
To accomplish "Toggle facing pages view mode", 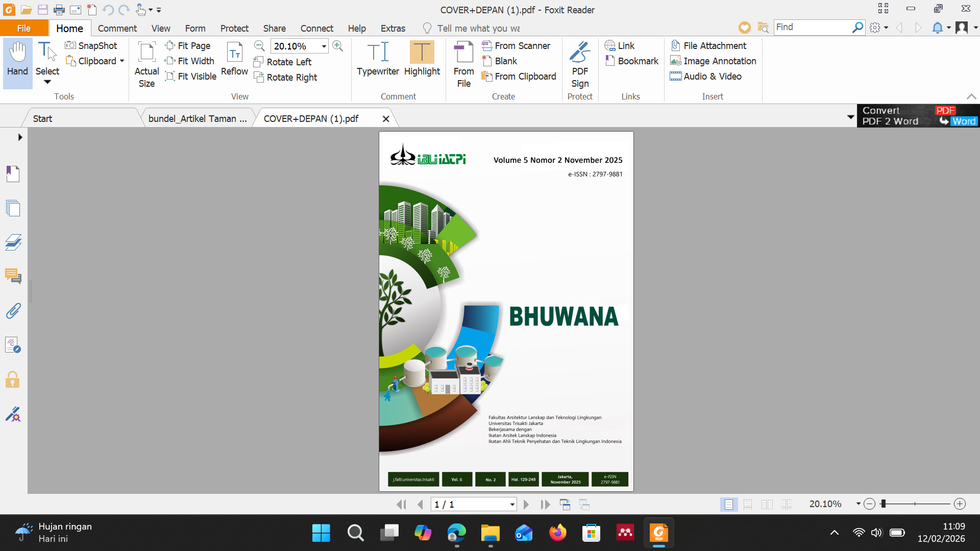I will click(767, 505).
